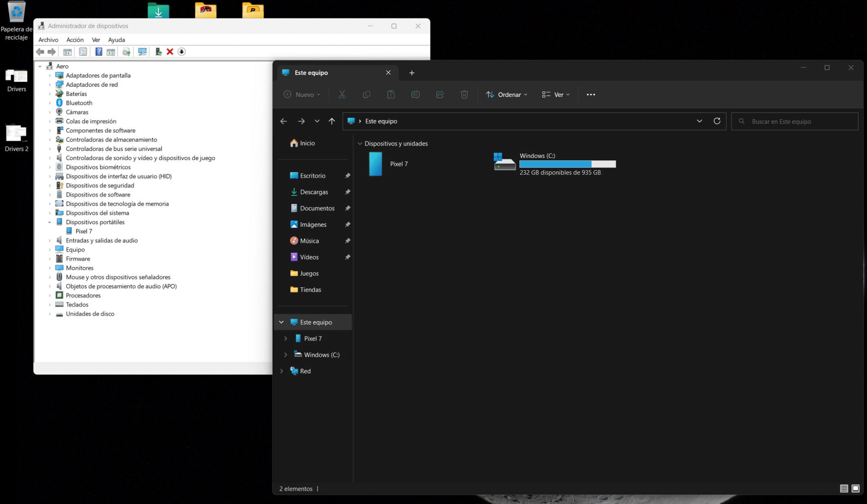Click the pin icon next to Descargas

coord(348,192)
